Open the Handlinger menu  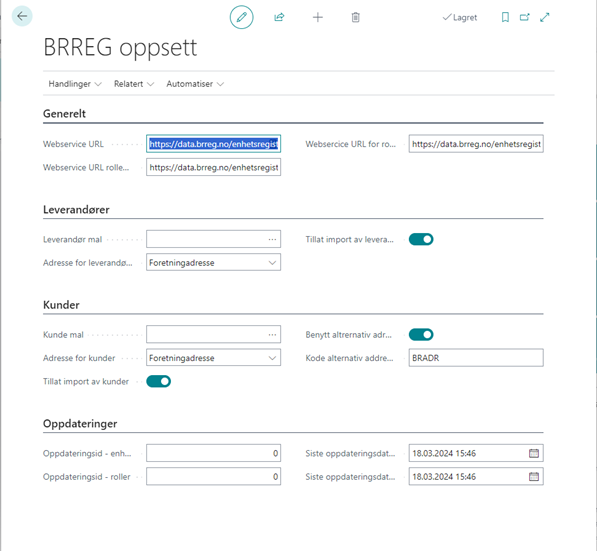75,84
